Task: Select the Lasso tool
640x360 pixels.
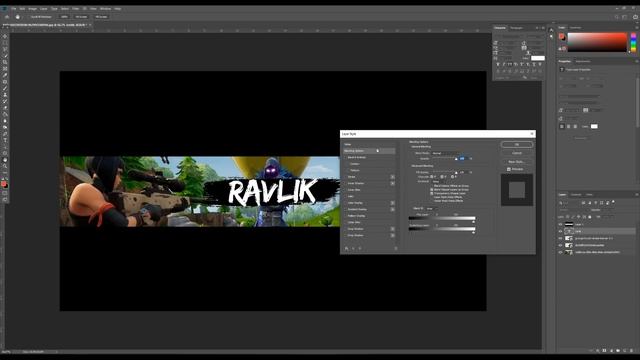Action: (5, 49)
